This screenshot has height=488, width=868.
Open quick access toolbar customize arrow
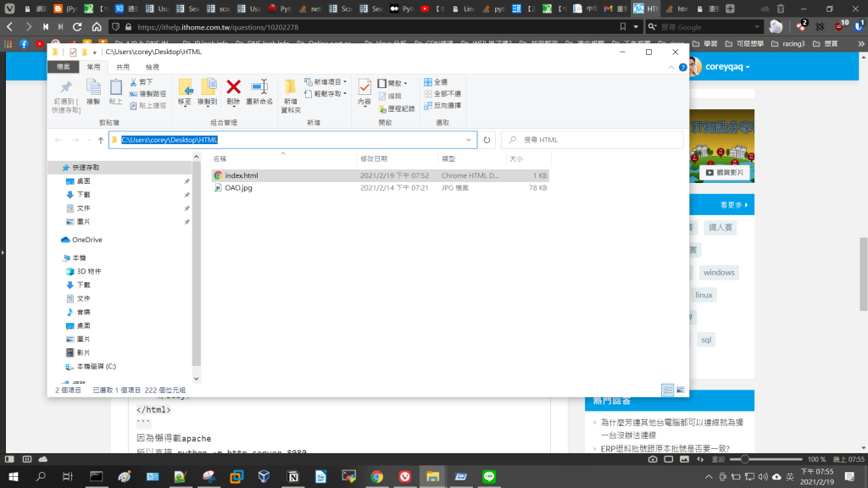95,53
